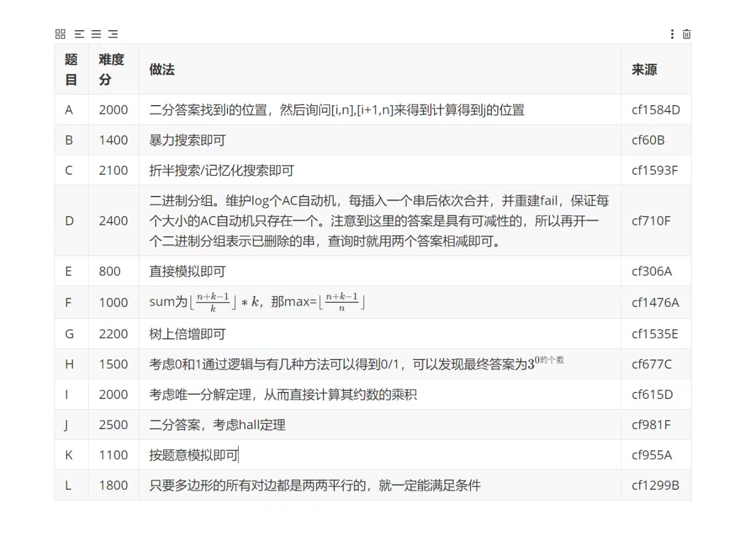Image resolution: width=756 pixels, height=546 pixels.
Task: Click the difficulty 1800 cell
Action: pos(113,485)
